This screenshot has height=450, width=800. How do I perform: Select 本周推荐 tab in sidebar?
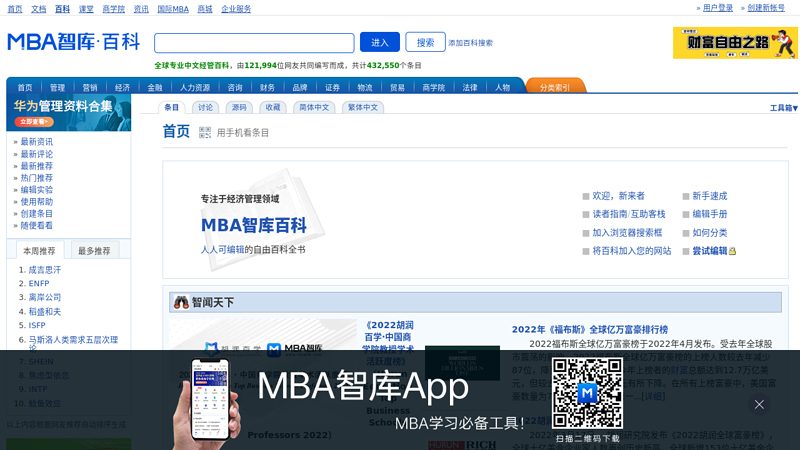[x=39, y=251]
